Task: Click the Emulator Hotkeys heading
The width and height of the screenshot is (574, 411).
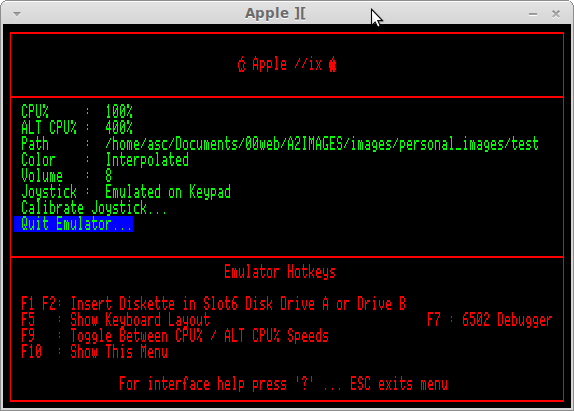Action: 280,272
